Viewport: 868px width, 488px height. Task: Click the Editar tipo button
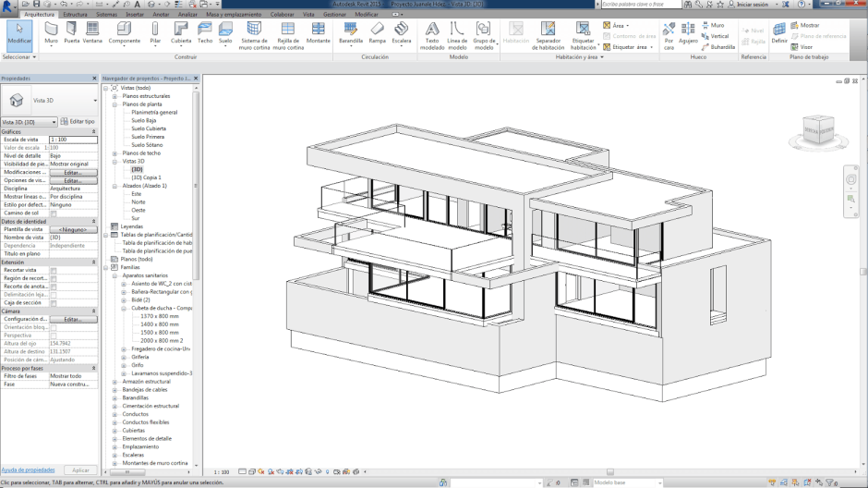78,121
